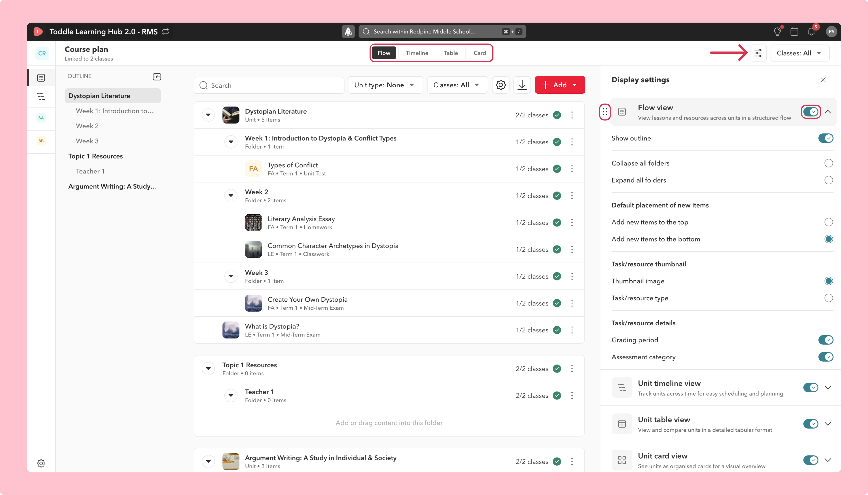Open the Unit type dropdown
The image size is (868, 495).
point(385,85)
